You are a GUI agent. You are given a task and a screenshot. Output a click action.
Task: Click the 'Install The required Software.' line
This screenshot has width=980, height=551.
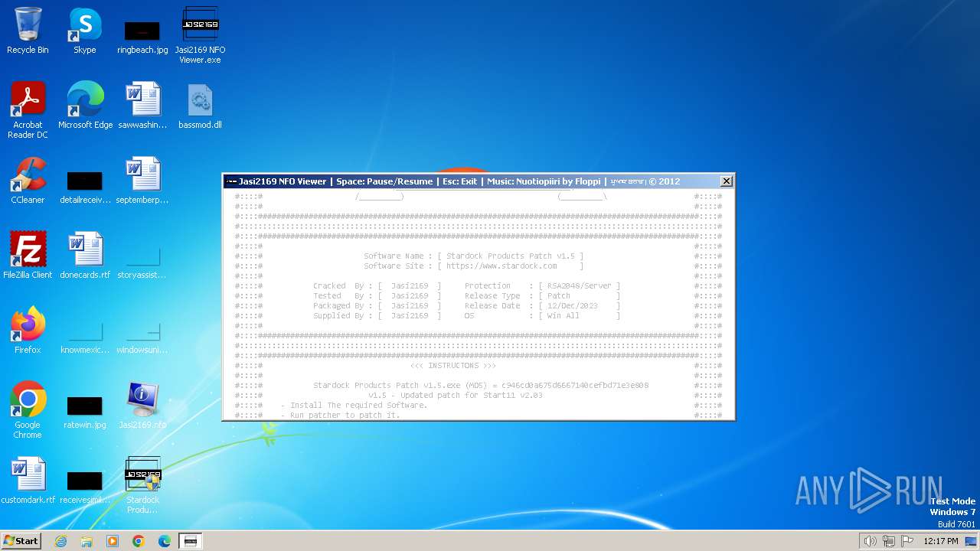tap(354, 406)
